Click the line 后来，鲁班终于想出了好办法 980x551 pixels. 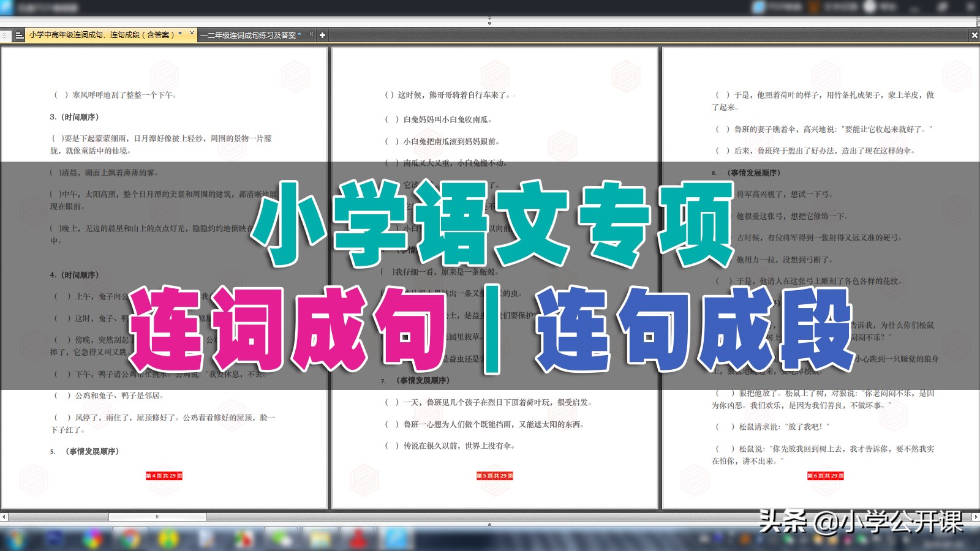click(815, 151)
